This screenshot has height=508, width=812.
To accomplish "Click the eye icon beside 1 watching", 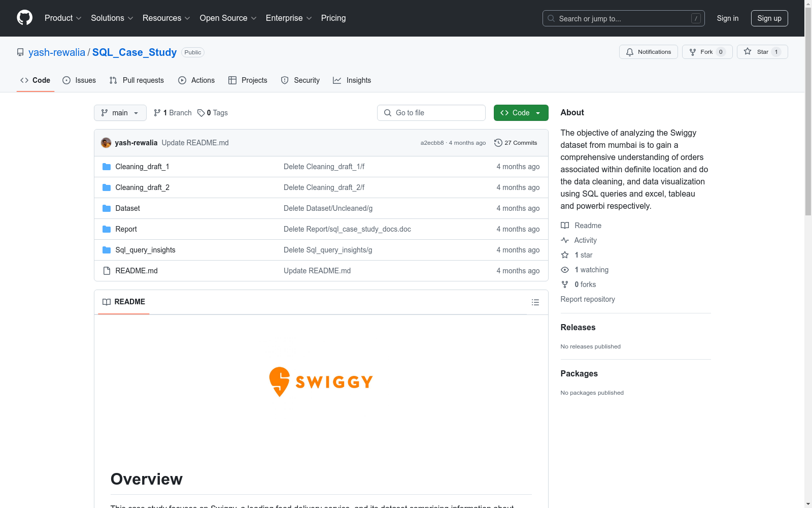I will click(x=565, y=270).
